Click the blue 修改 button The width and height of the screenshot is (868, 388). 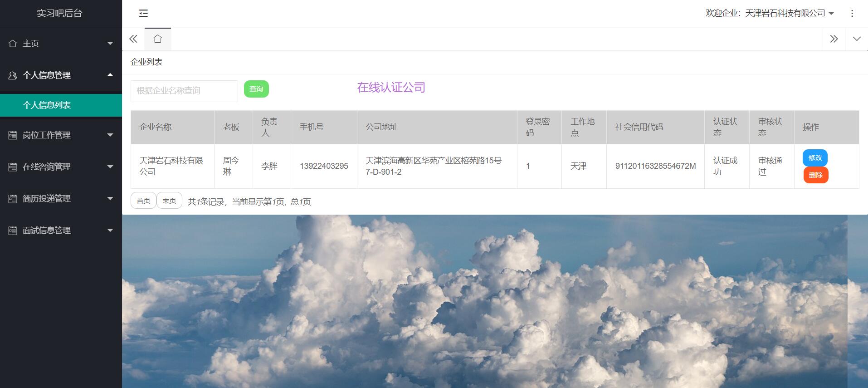[815, 158]
